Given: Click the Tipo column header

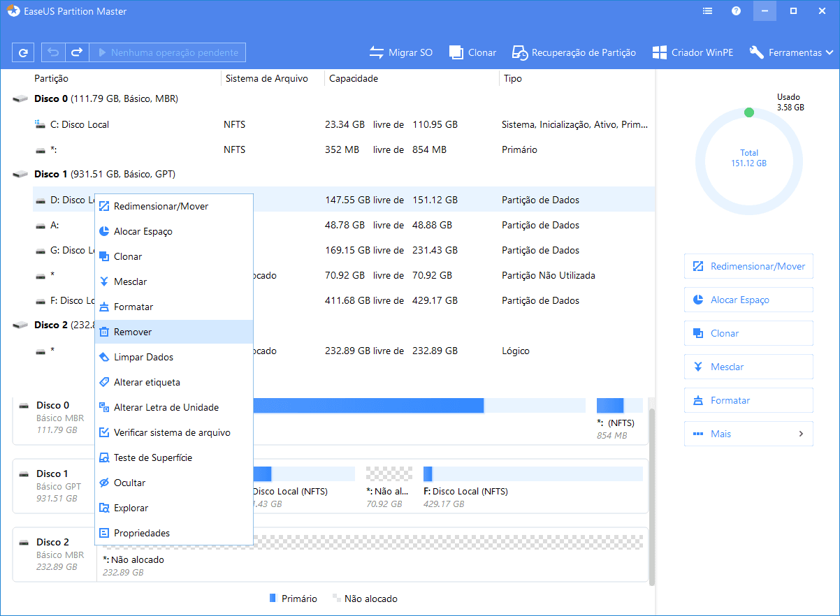Looking at the screenshot, I should click(x=513, y=79).
